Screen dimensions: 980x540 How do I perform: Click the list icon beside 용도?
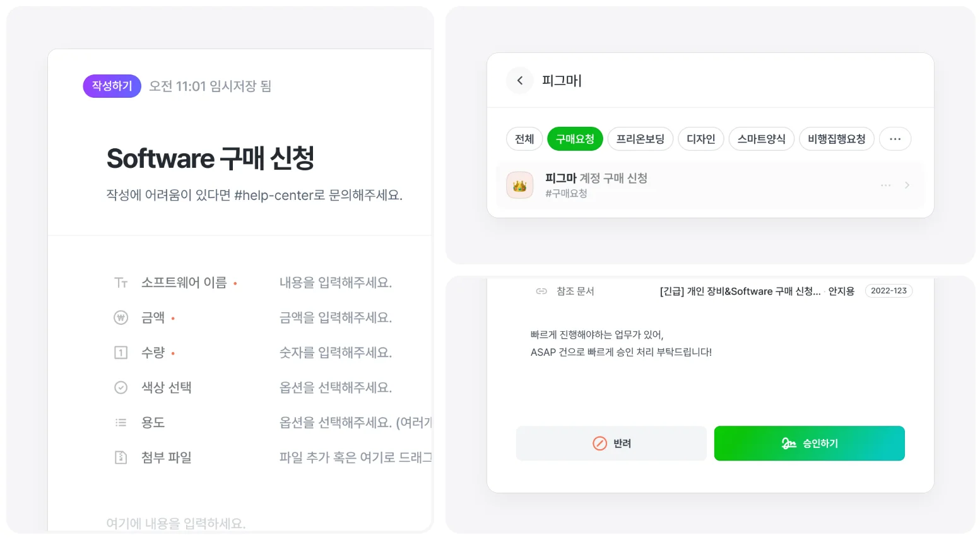coord(121,423)
